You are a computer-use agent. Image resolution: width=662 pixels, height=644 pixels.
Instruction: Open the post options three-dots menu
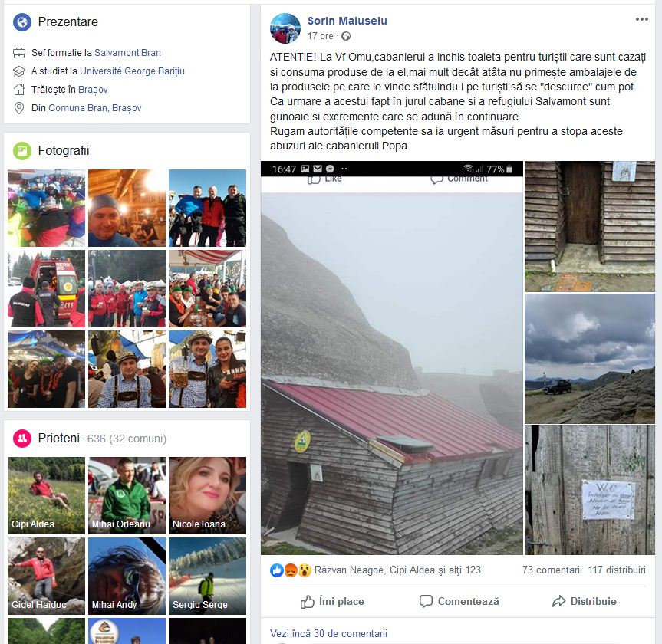click(x=641, y=19)
